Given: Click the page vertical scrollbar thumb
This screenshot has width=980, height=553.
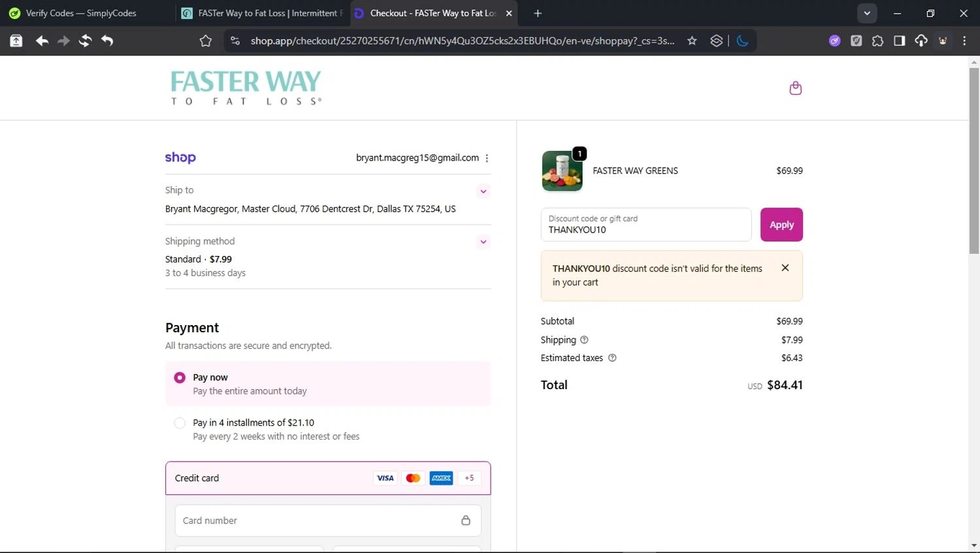Looking at the screenshot, I should tap(974, 160).
